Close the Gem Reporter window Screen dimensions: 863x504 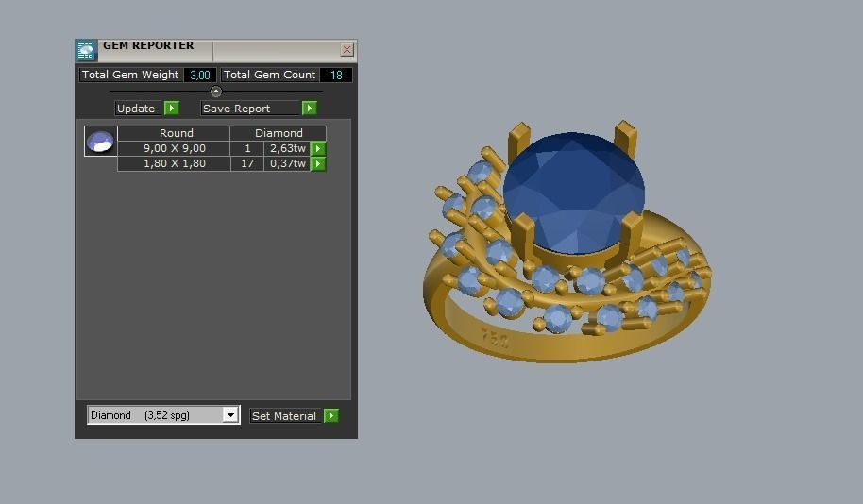(347, 50)
